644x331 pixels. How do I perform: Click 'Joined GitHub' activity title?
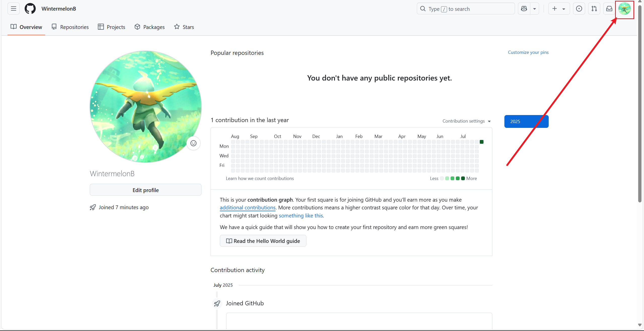coord(245,303)
